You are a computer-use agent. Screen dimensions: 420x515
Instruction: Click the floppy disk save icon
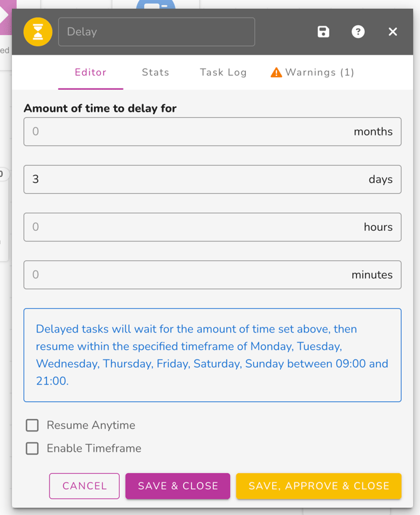[323, 32]
